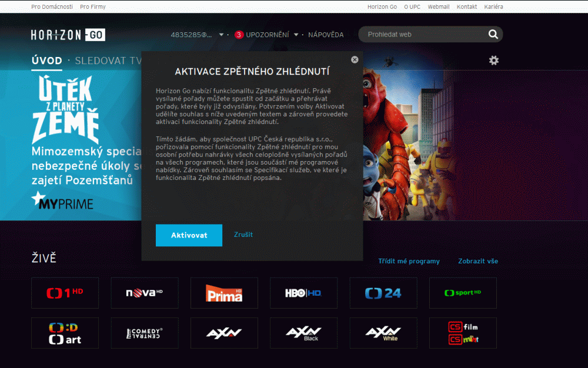Open the Nova HD channel tile

(x=145, y=293)
